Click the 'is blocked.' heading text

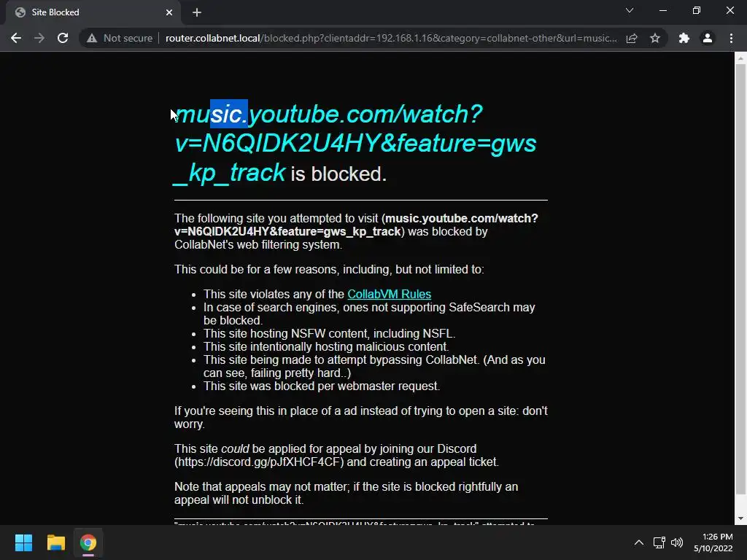[x=338, y=174]
